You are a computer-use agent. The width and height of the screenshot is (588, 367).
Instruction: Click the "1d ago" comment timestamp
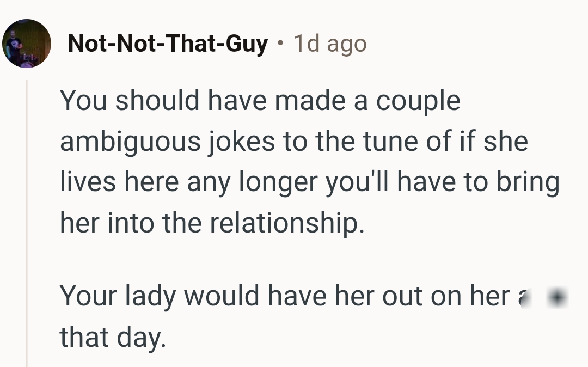[x=330, y=44]
